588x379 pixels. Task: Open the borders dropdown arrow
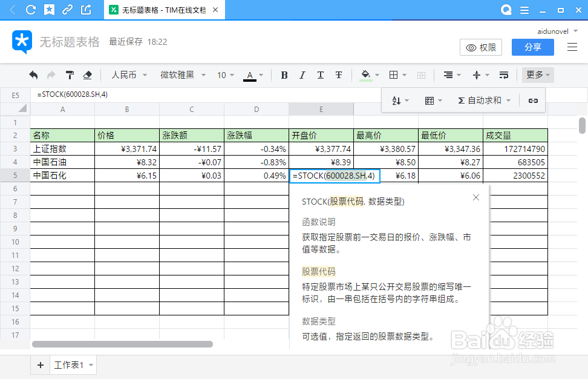tap(404, 75)
